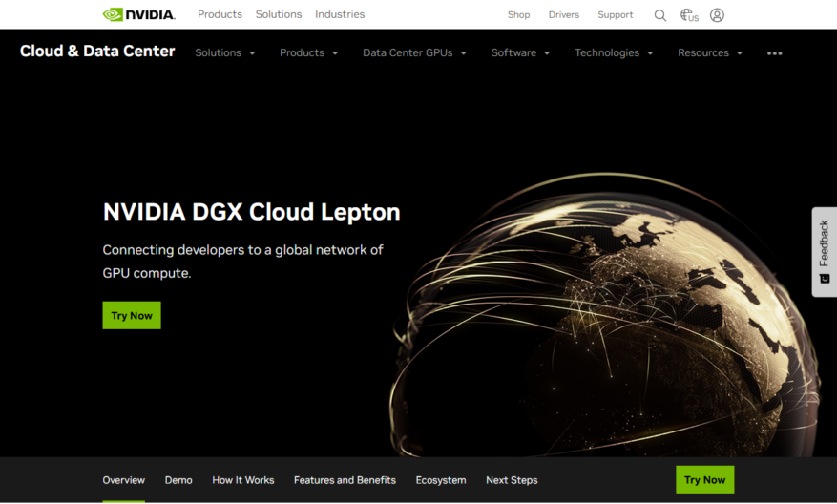The image size is (837, 504).
Task: Click Try Now in the bottom bar
Action: pyautogui.click(x=704, y=479)
